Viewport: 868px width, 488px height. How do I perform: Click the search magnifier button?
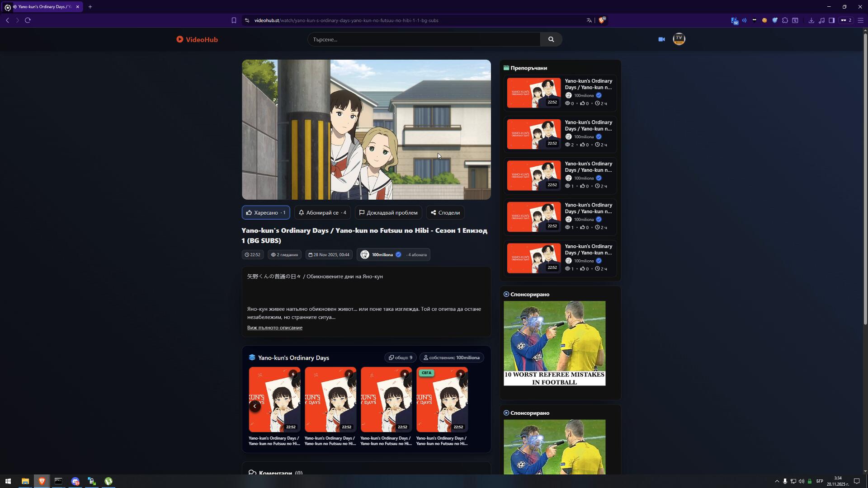click(551, 39)
